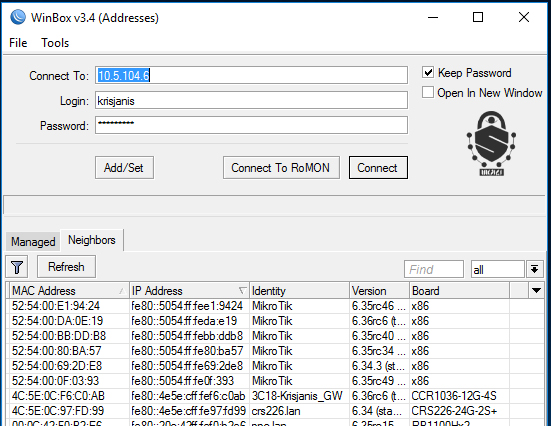Click IP address fe80::5054:ff:fee1:9424
The width and height of the screenshot is (551, 426).
tap(187, 306)
